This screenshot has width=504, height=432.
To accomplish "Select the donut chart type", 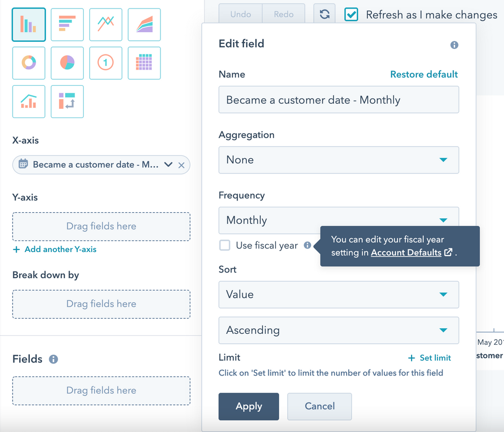I will tap(29, 63).
